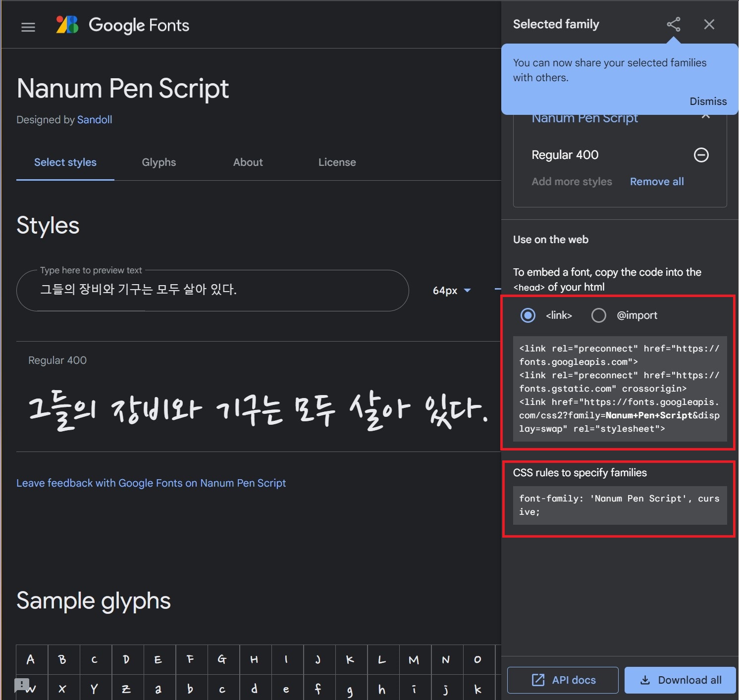Open the License tab
Image resolution: width=739 pixels, height=700 pixels.
tap(337, 162)
